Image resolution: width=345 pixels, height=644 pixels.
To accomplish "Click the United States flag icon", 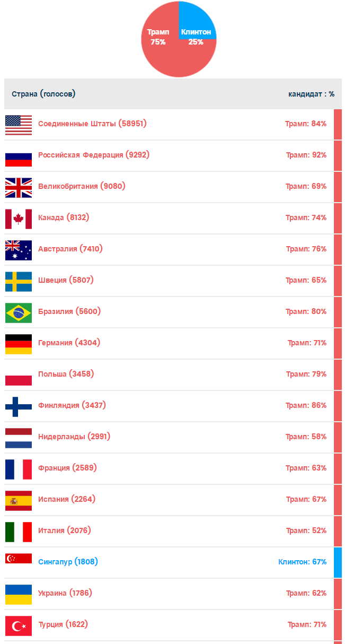I will click(x=19, y=124).
